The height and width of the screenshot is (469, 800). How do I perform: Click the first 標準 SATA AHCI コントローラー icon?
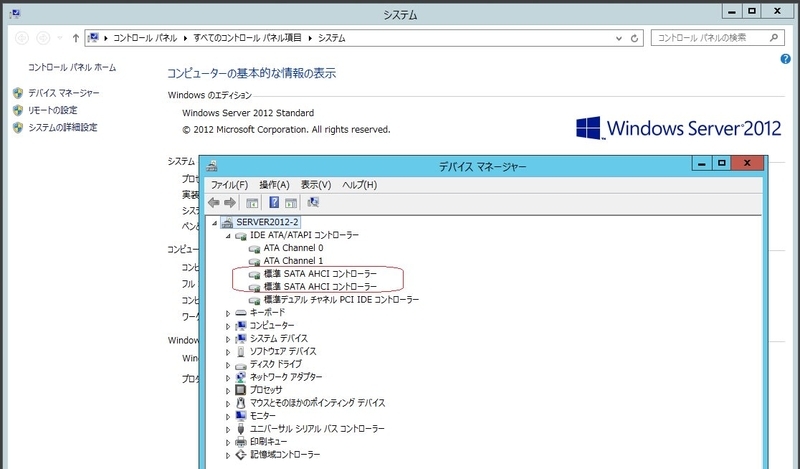[254, 274]
